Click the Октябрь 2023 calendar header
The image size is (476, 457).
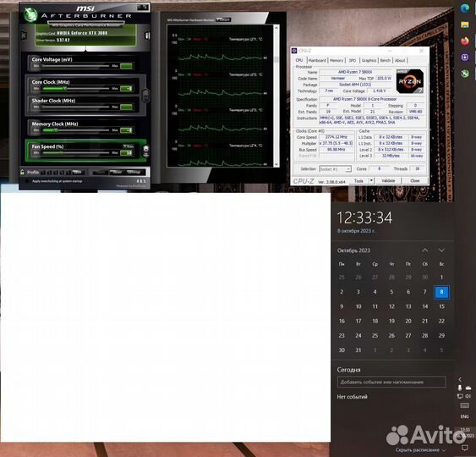coord(353,251)
